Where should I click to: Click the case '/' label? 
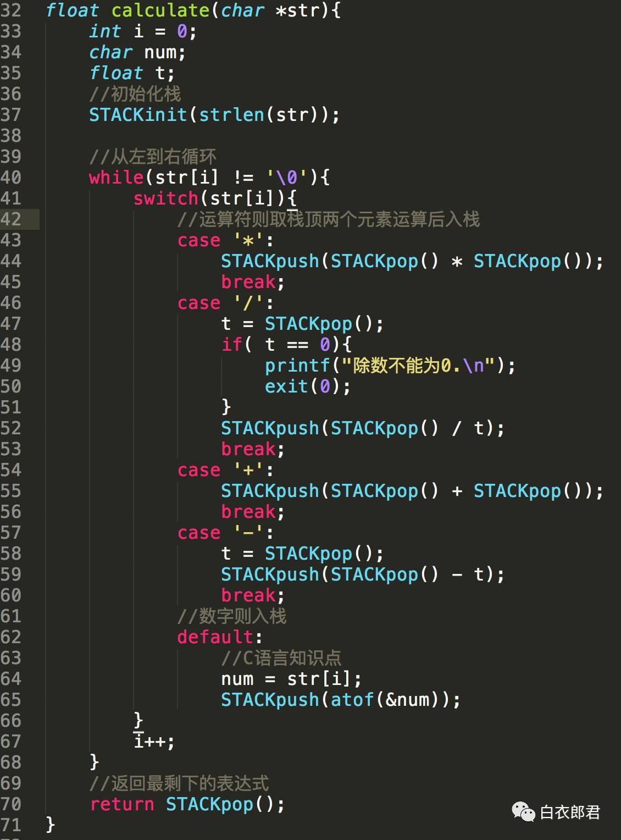pos(225,303)
